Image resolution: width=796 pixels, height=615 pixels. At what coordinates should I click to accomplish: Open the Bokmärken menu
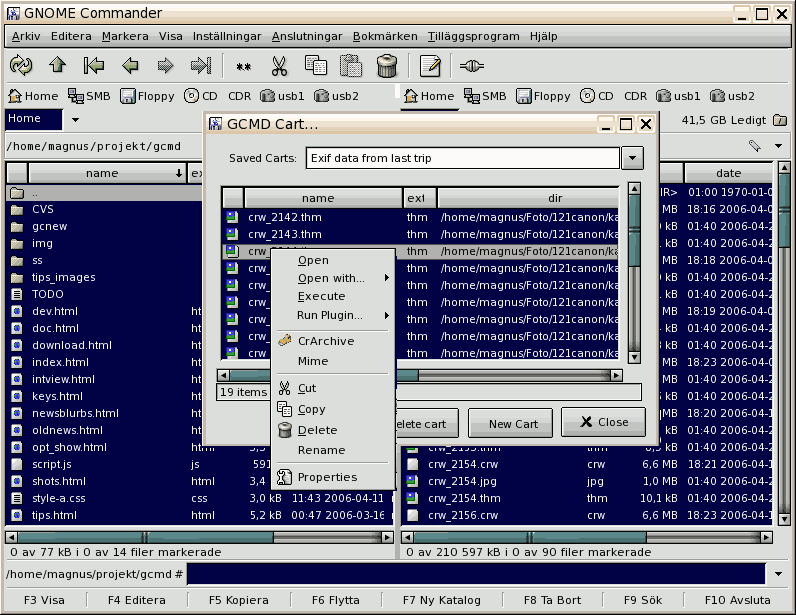pos(385,37)
